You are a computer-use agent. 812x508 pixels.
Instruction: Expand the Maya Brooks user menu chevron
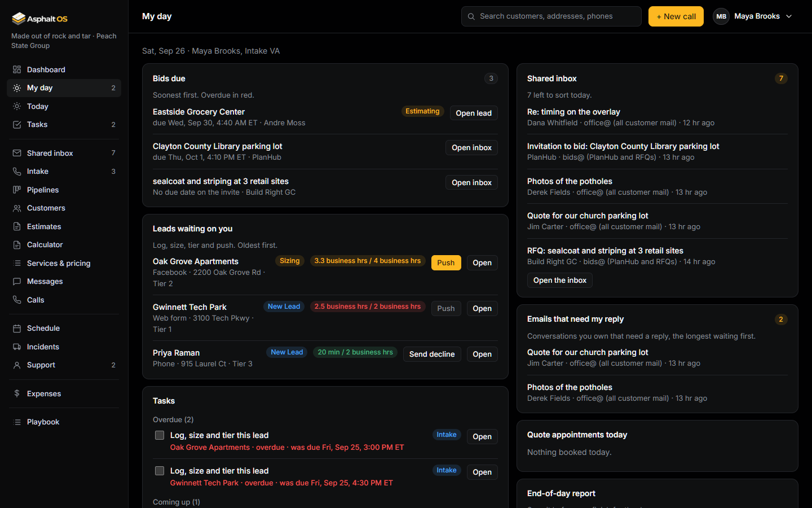click(x=789, y=16)
